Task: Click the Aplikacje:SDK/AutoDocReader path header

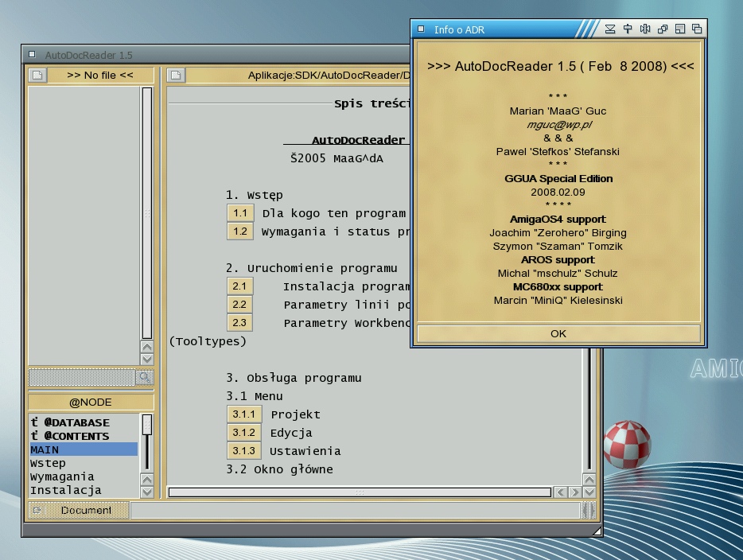Action: 298,76
